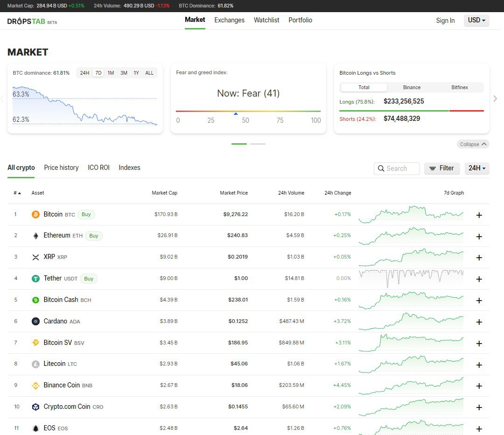Click the Bitcoin SV coin icon

pyautogui.click(x=35, y=343)
